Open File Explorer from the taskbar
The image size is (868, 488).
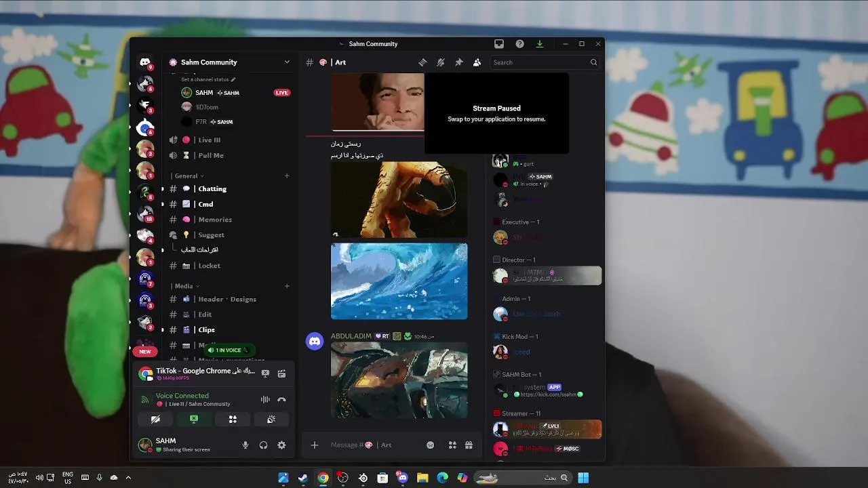[422, 478]
